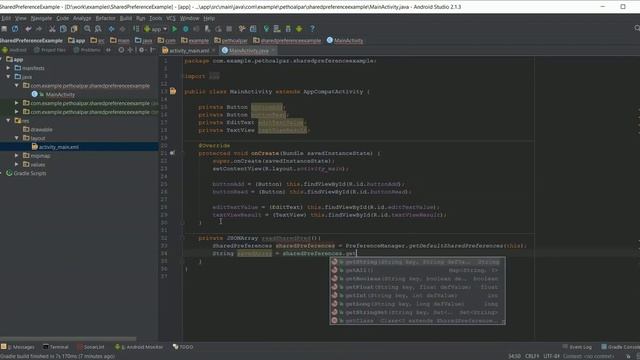Image resolution: width=640 pixels, height=360 pixels.
Task: Choose getBoolean in completion popup
Action: pyautogui.click(x=418, y=279)
